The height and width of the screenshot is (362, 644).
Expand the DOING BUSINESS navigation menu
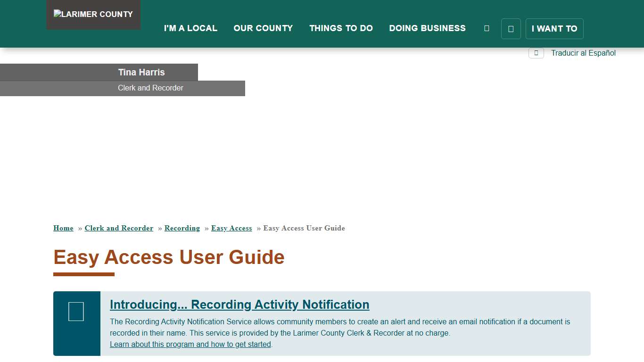click(x=427, y=28)
